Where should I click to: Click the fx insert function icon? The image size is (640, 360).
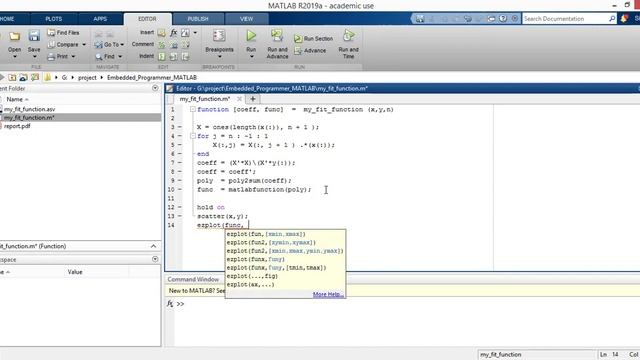[173, 33]
